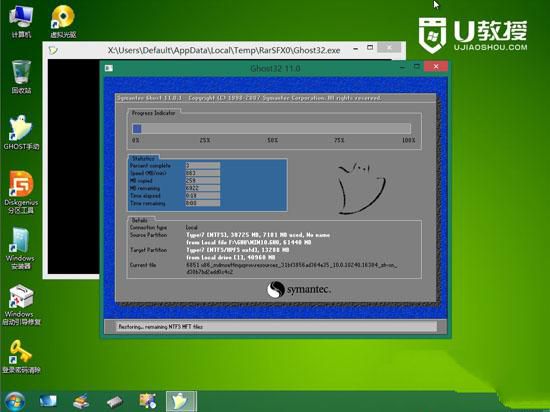Click the 'Restoring... remaining NTFS MFT files' status
The image size is (550, 412).
[161, 327]
